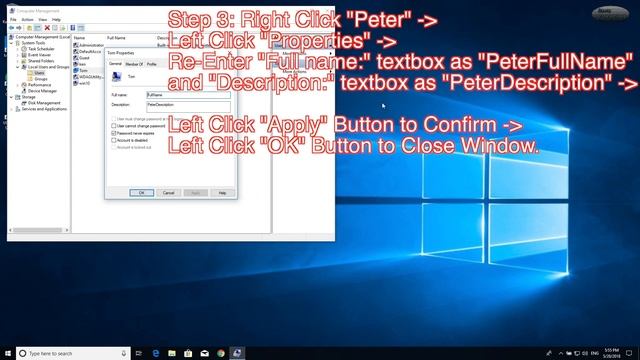Click the Event Viewer icon in the tree
The width and height of the screenshot is (640, 360).
tap(24, 55)
